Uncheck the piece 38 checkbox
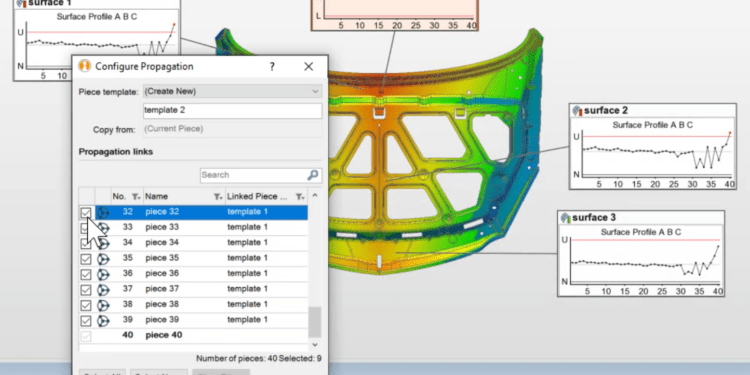This screenshot has height=375, width=750. [x=86, y=305]
